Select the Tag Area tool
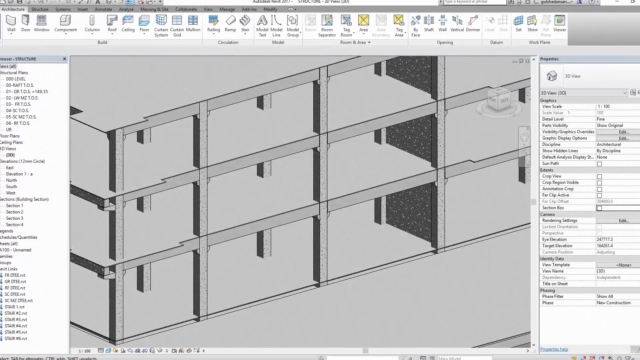 (399, 26)
